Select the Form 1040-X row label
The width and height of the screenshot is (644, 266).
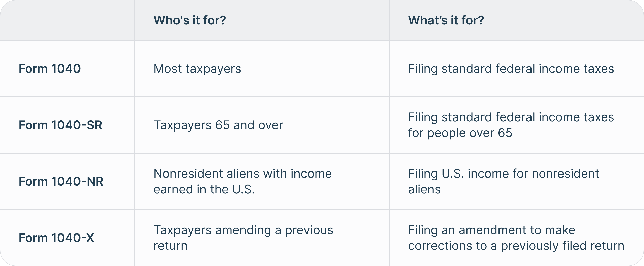56,238
